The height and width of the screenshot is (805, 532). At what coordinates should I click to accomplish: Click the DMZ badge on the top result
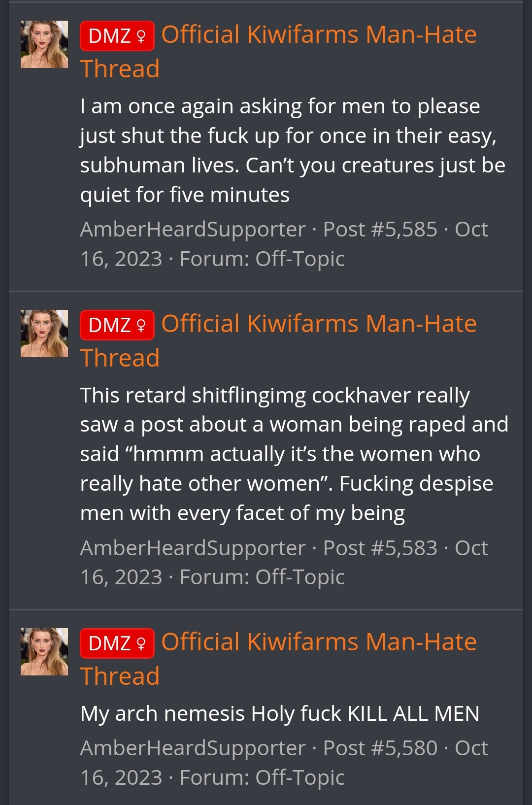(x=117, y=36)
